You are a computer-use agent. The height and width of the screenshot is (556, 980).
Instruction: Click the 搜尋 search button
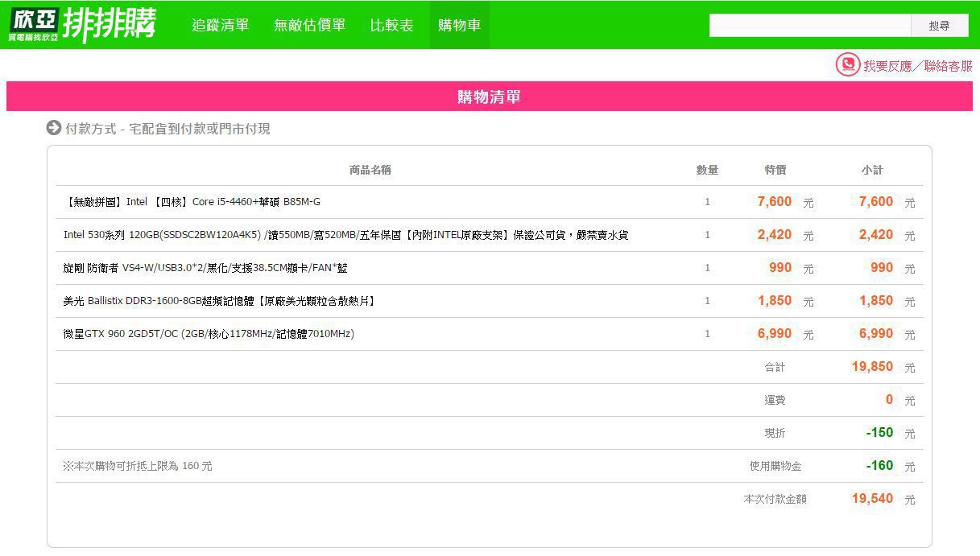click(x=939, y=26)
